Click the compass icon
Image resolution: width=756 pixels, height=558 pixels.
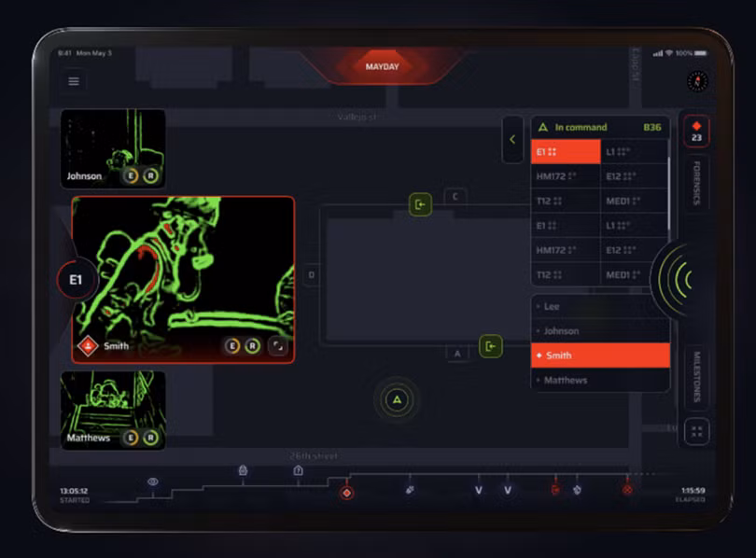696,81
